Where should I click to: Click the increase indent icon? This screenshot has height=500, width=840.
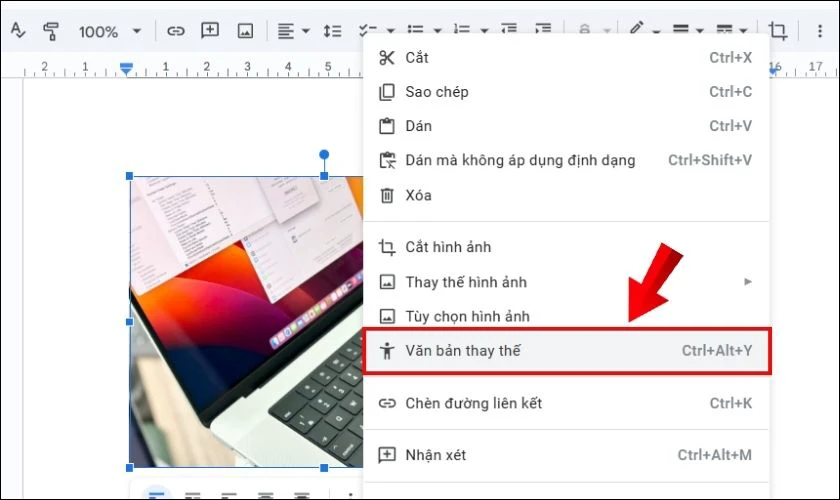click(x=543, y=29)
